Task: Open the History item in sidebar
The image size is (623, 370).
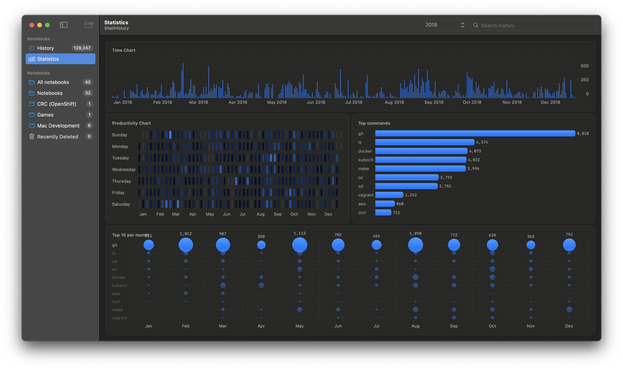Action: click(60, 48)
